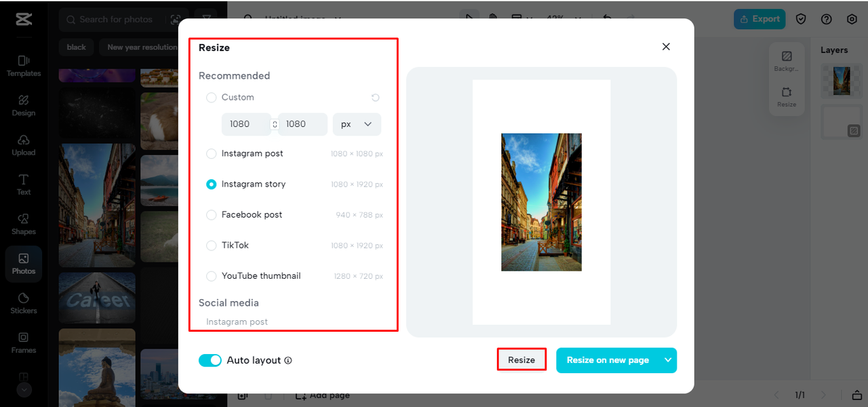Click the shield icon near Export

pyautogui.click(x=801, y=19)
